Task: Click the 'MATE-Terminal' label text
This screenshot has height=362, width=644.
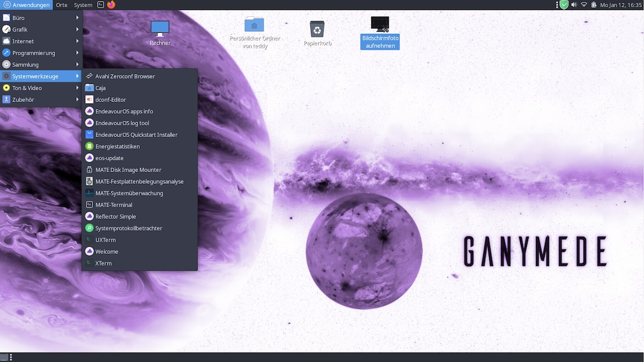Action: [114, 205]
